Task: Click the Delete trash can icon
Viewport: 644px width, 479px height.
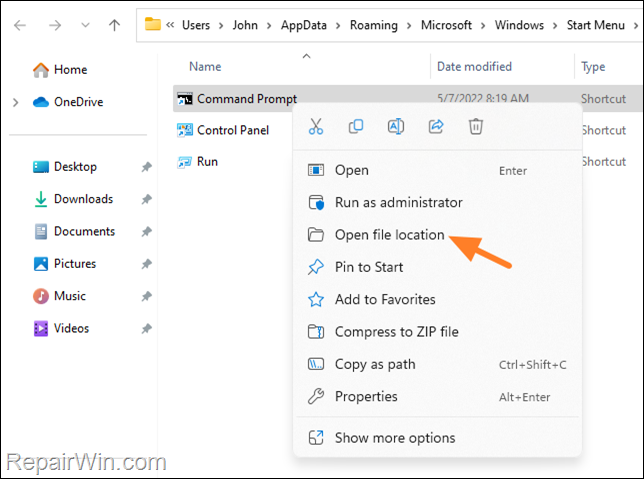Action: [476, 127]
